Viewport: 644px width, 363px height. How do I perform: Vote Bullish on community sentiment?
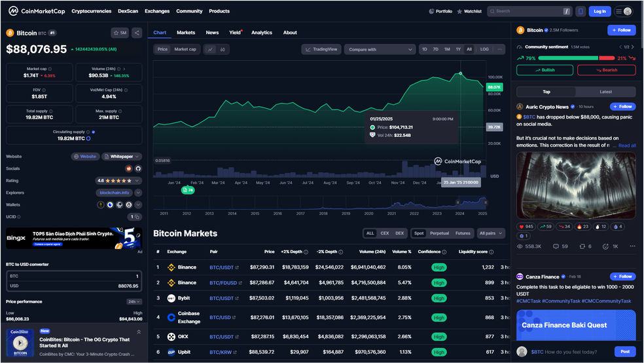tap(545, 70)
